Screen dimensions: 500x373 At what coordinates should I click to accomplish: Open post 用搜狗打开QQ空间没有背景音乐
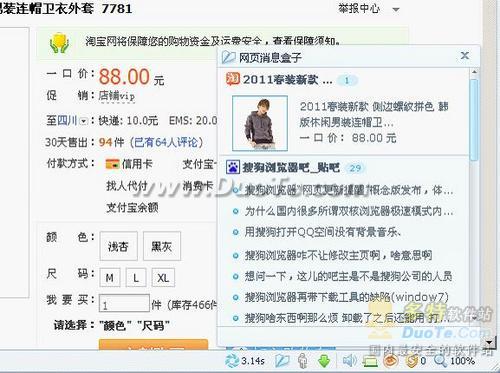click(322, 232)
